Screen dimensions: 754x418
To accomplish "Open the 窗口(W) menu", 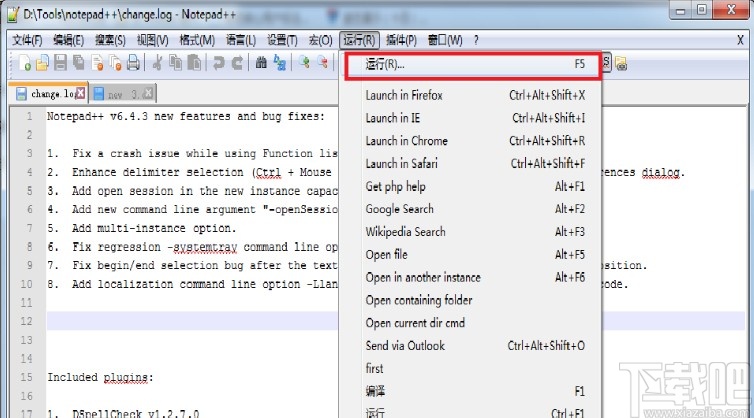I will (445, 40).
